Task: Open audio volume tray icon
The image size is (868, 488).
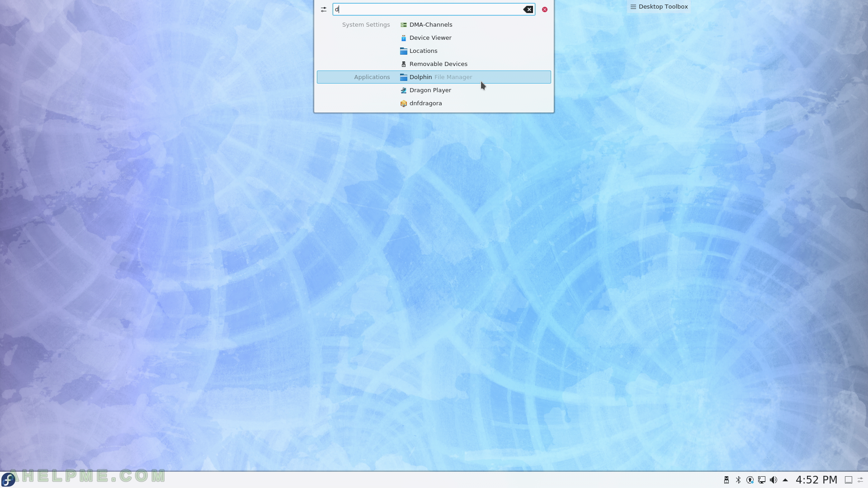Action: tap(774, 480)
